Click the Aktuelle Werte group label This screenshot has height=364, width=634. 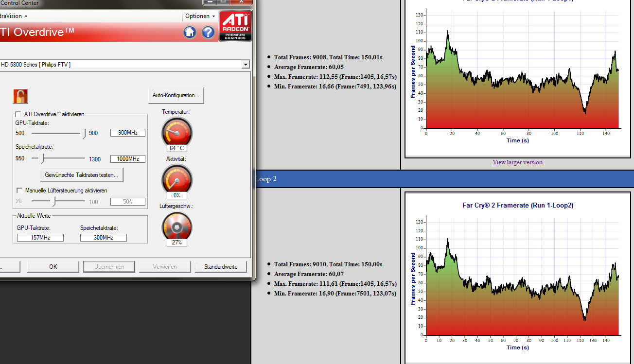tap(34, 216)
